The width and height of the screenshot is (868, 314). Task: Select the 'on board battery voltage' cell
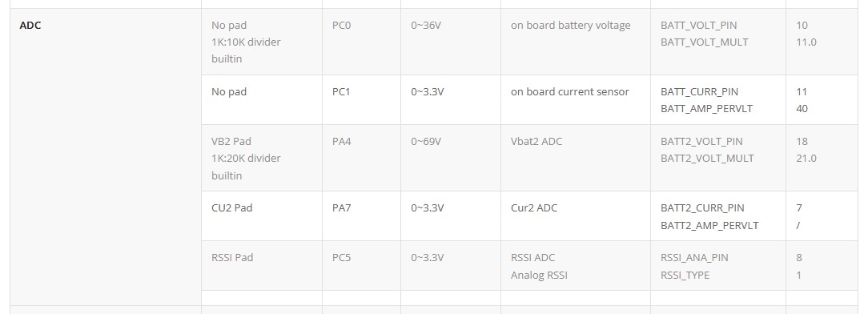pos(576,42)
